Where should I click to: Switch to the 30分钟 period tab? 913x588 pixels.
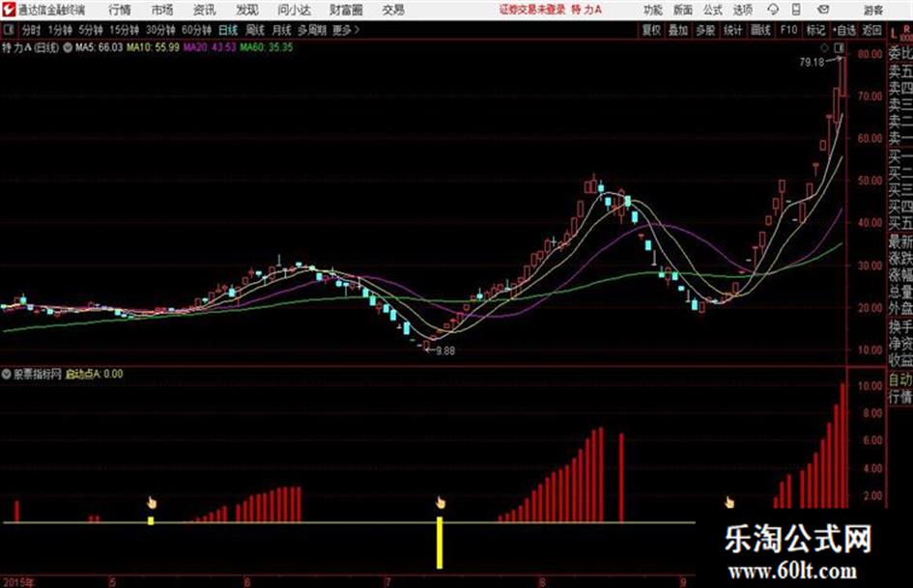pos(160,30)
